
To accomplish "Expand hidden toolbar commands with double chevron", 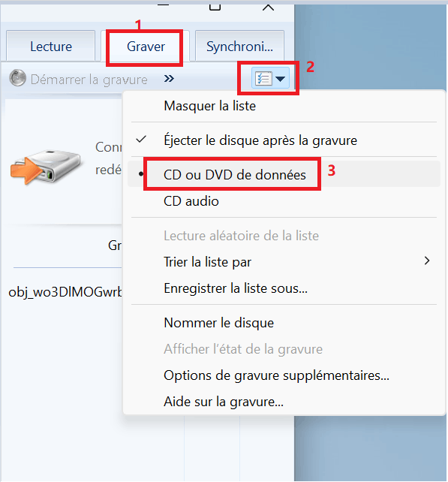I will click(x=169, y=79).
